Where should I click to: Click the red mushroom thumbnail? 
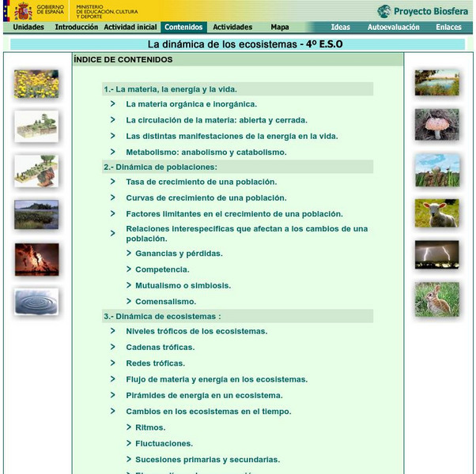tap(436, 124)
